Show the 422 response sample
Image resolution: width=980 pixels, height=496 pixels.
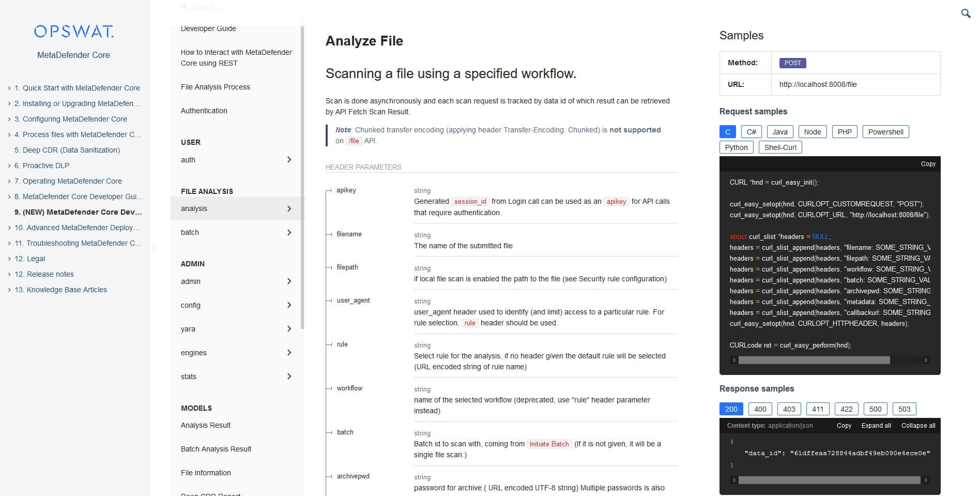pyautogui.click(x=847, y=409)
